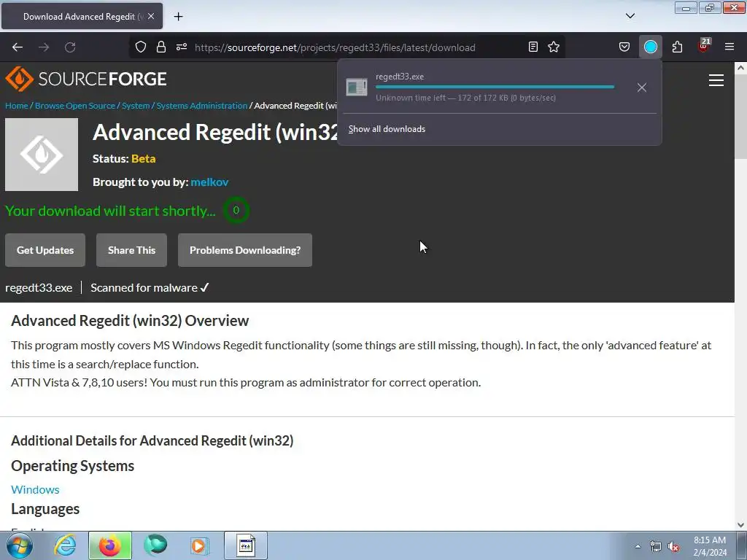Click Advanced Regedit (win32) Overview heading
Viewport: 747px width, 560px height.
[130, 321]
